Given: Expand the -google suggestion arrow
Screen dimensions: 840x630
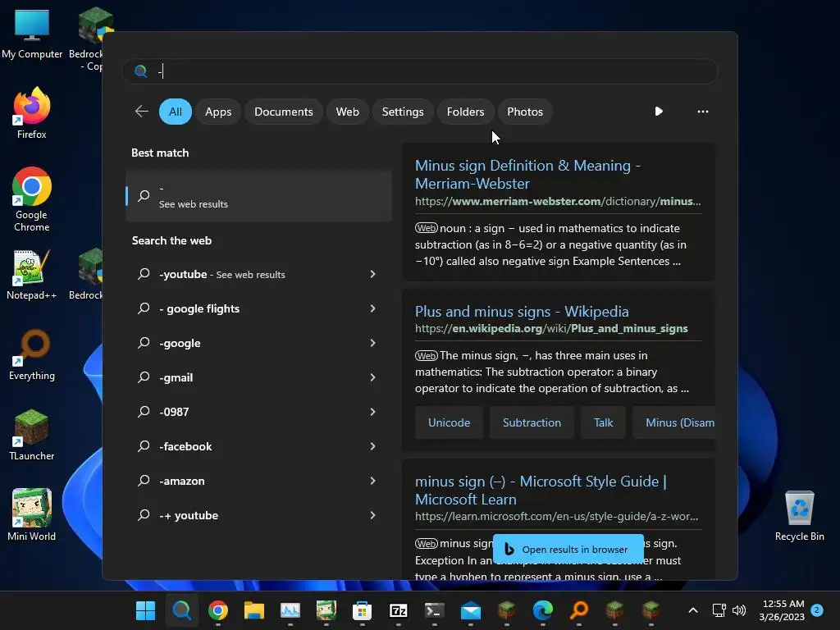Looking at the screenshot, I should (373, 343).
